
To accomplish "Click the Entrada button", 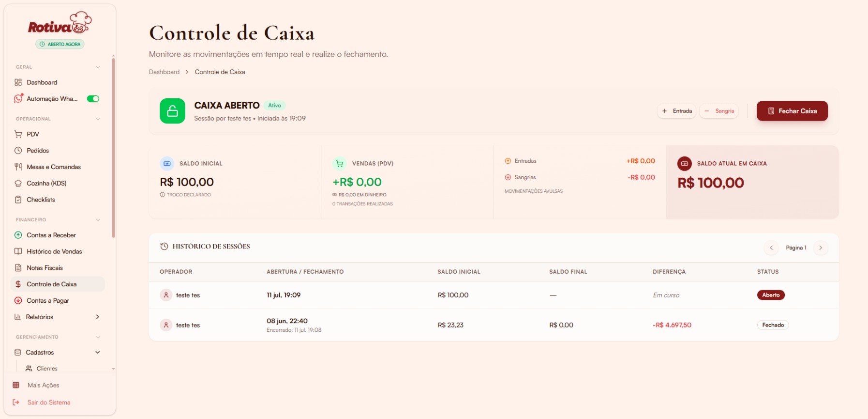I will (x=676, y=111).
